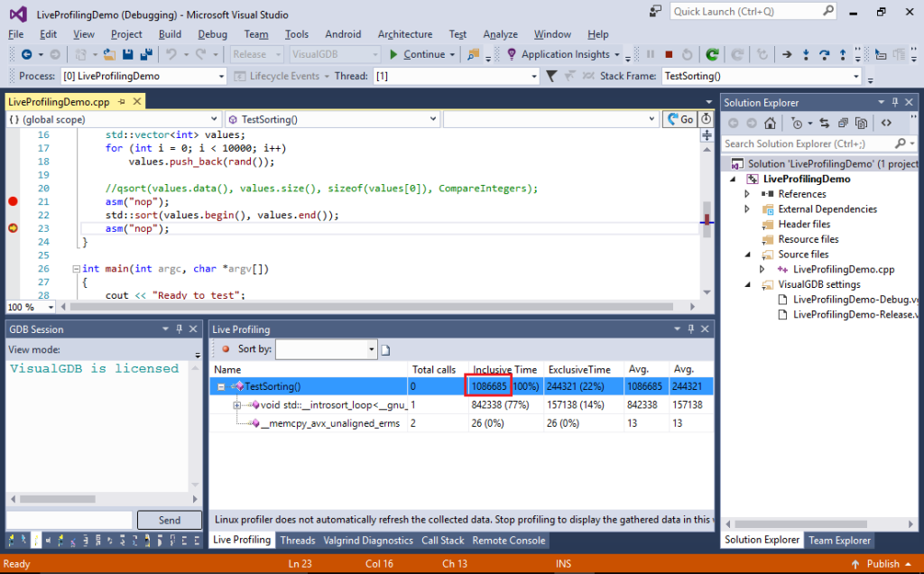Screen dimensions: 924x574
Task: Expand the introsort_loop row in Live Profiling
Action: (237, 404)
